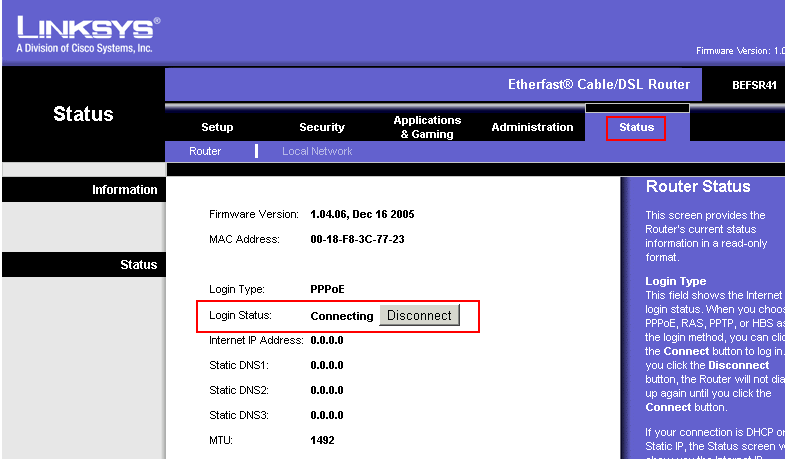
Task: Open the Setup tab
Action: click(x=217, y=127)
